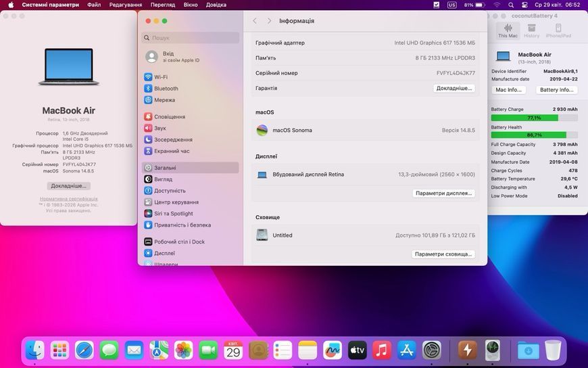Click Докладніше in About This Mac window
This screenshot has width=588, height=368.
click(69, 186)
